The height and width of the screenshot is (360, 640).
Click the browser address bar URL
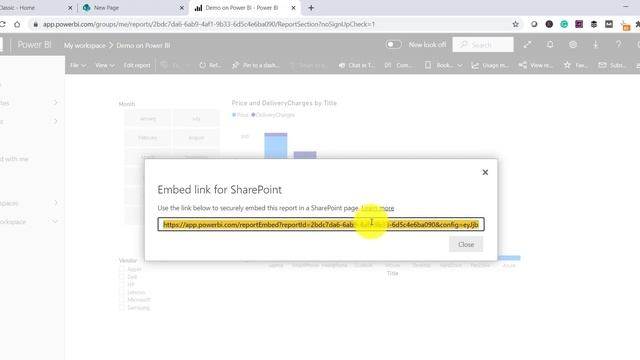[x=209, y=24]
